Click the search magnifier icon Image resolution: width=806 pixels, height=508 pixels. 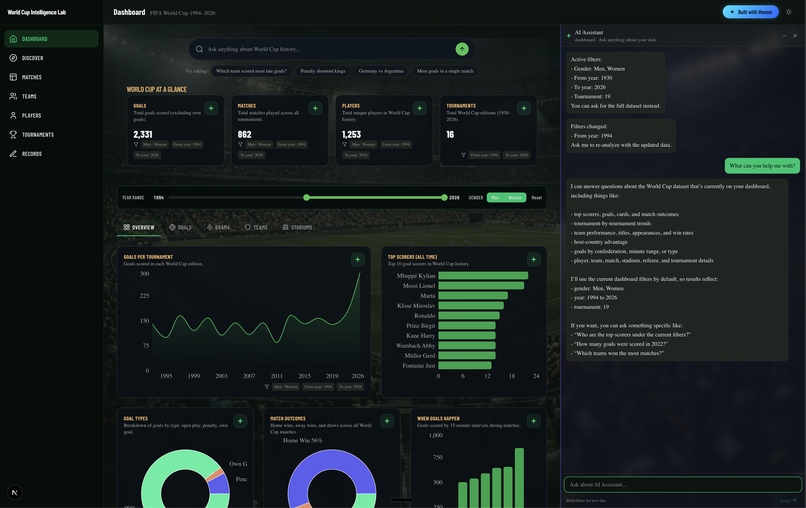(199, 49)
